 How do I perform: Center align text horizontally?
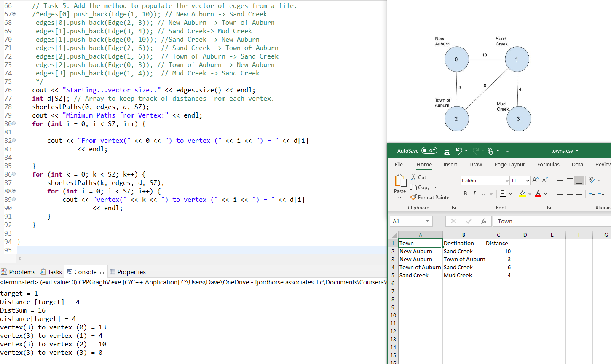pos(570,194)
